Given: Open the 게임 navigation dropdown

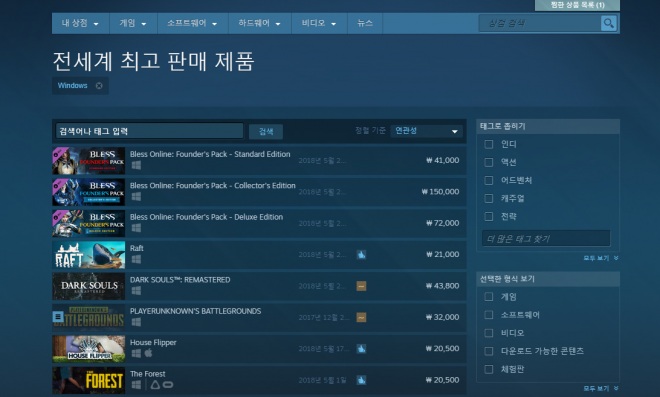Looking at the screenshot, I should pyautogui.click(x=133, y=23).
